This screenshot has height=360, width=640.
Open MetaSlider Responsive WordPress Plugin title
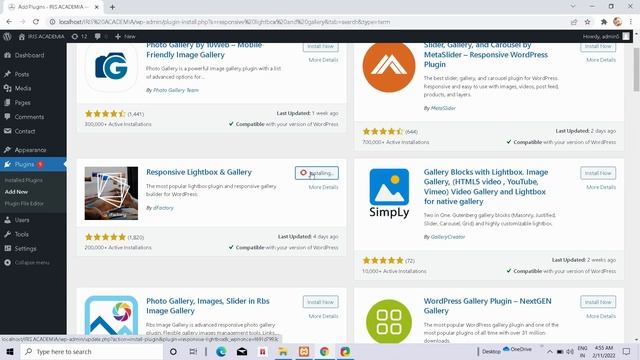(486, 55)
